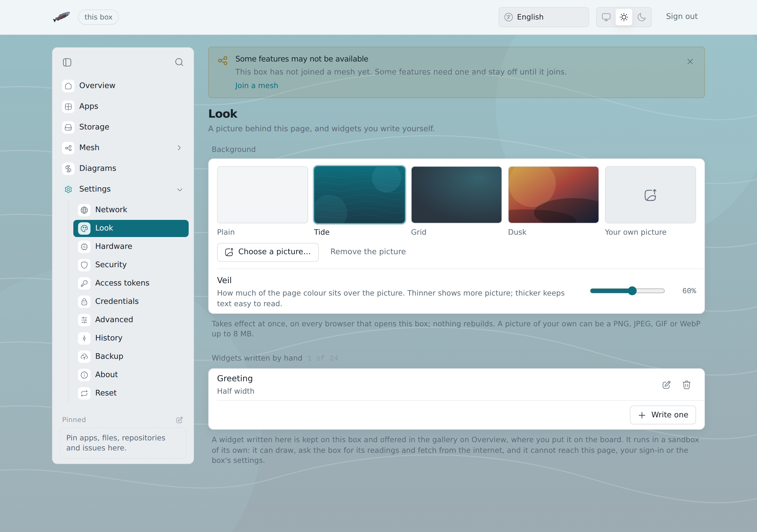Collapse the sidebar panel icon

click(67, 62)
